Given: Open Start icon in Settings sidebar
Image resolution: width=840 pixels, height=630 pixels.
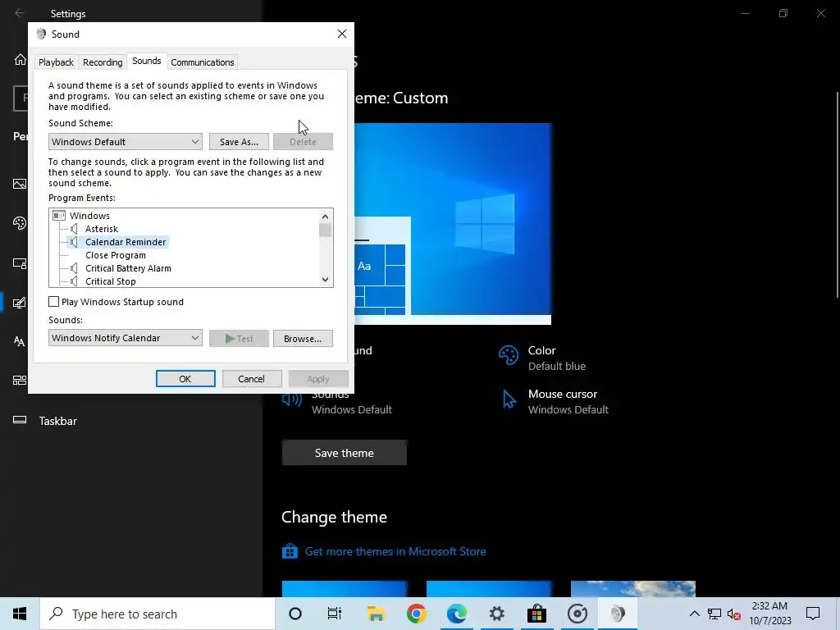Looking at the screenshot, I should pos(20,381).
